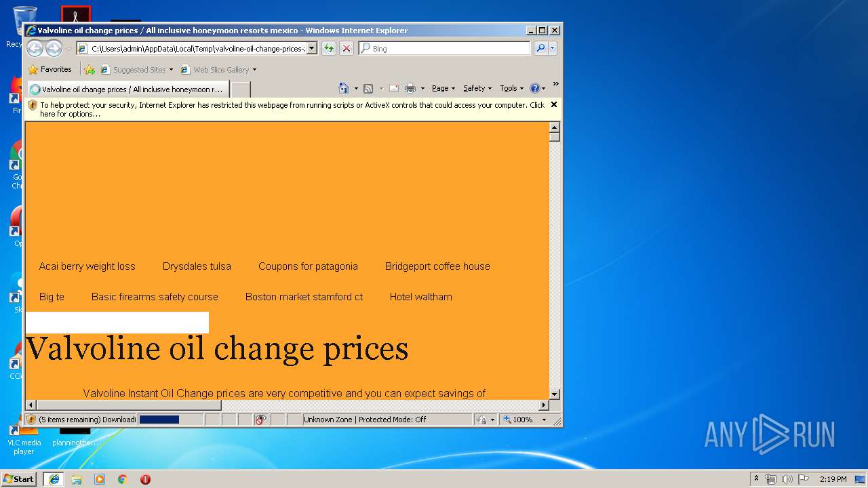
Task: Open the Safety menu
Action: coord(477,88)
